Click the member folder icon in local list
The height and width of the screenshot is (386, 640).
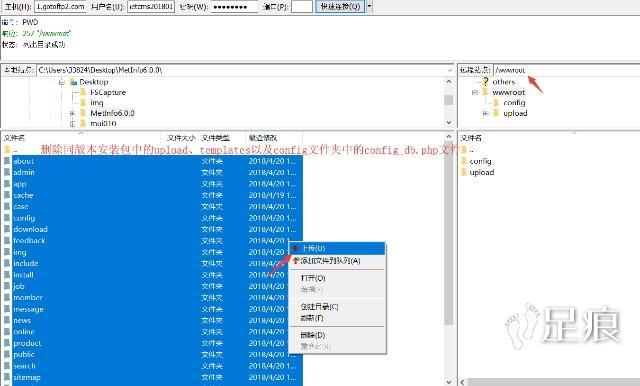click(x=7, y=297)
